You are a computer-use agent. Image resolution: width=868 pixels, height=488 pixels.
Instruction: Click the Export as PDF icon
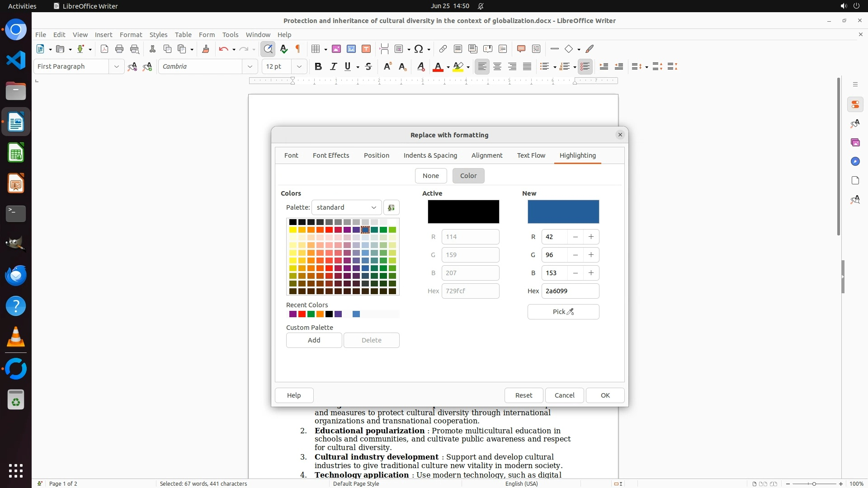[104, 49]
